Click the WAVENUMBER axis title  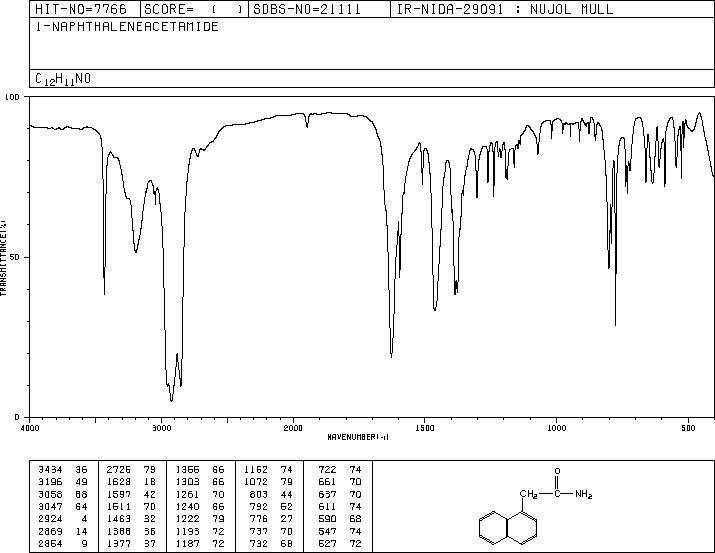click(x=358, y=437)
